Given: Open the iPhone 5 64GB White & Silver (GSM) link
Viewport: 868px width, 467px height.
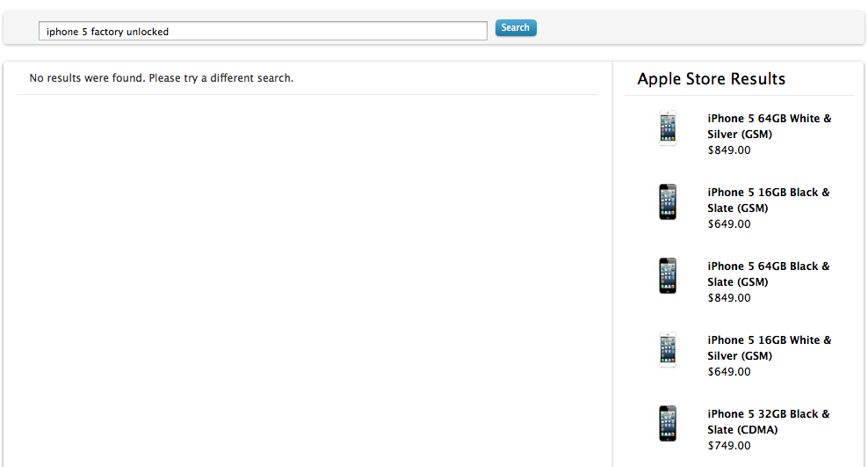Looking at the screenshot, I should 769,127.
